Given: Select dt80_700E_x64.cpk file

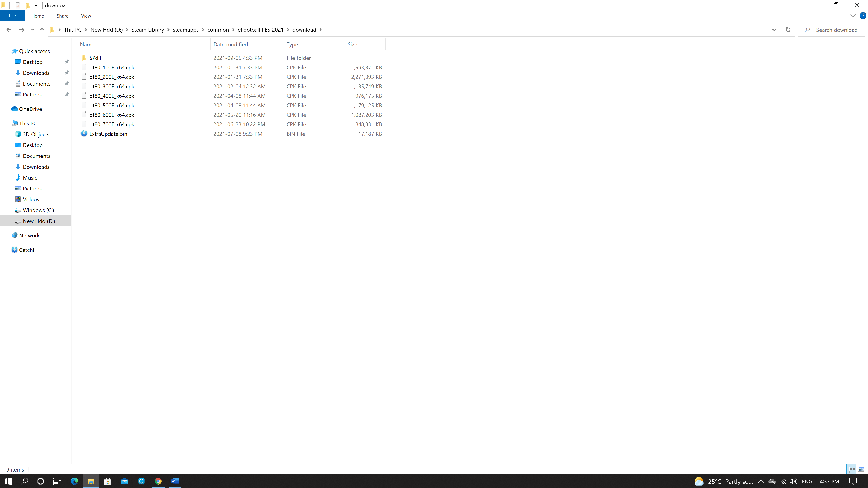Looking at the screenshot, I should 111,124.
